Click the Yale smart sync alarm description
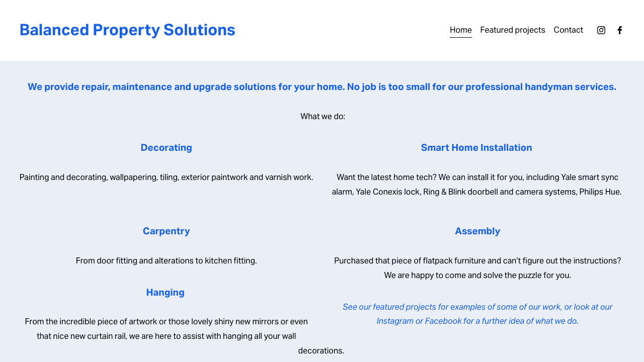The width and height of the screenshot is (644, 362). point(476,184)
